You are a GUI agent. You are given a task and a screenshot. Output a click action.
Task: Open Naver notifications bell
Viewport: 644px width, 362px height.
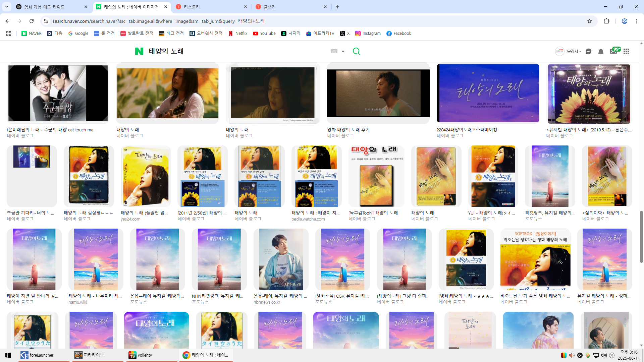[x=601, y=51]
